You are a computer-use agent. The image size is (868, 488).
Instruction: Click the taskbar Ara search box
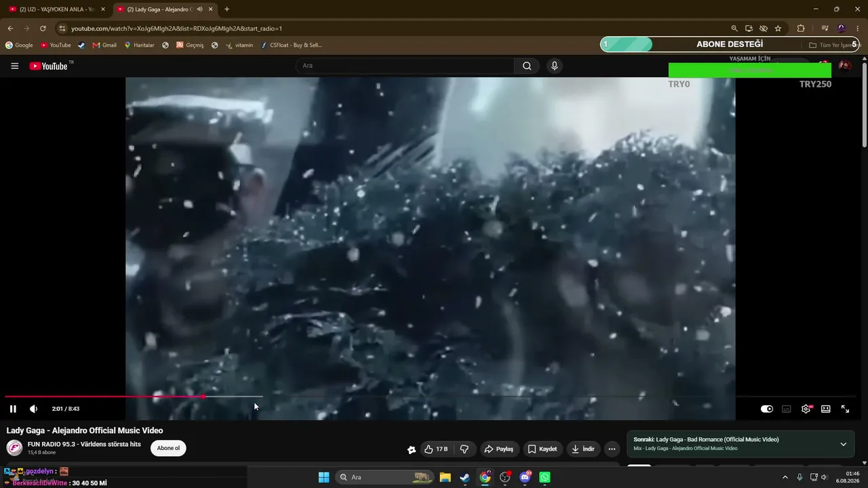384,477
